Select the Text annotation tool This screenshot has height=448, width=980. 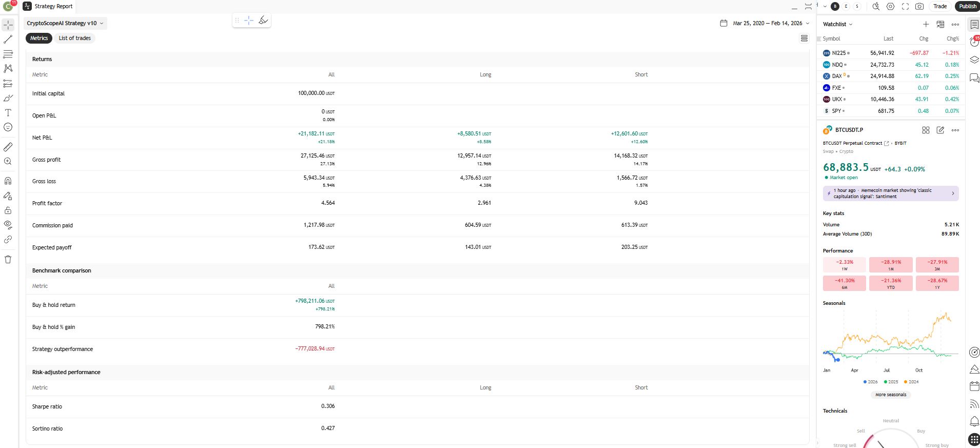8,112
